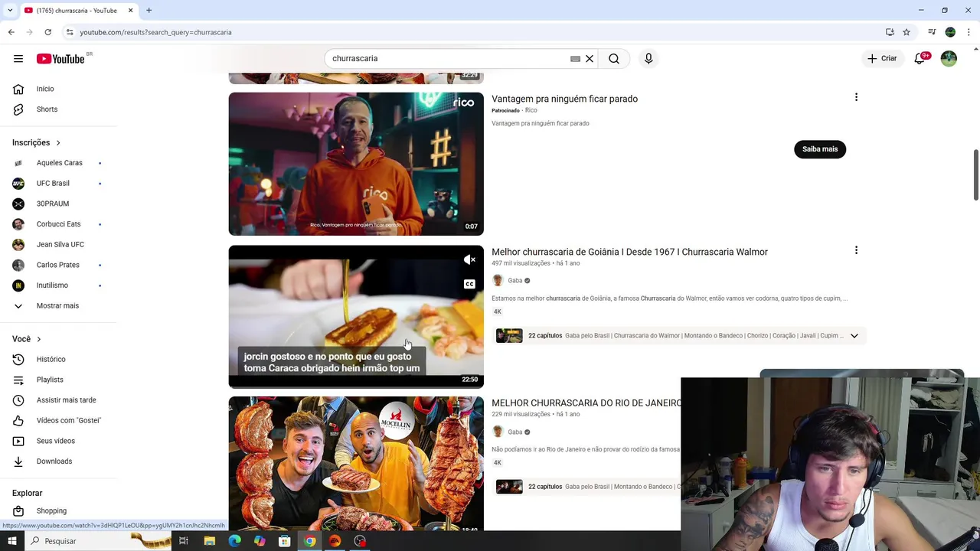Click the install app icon in address bar

(x=890, y=32)
